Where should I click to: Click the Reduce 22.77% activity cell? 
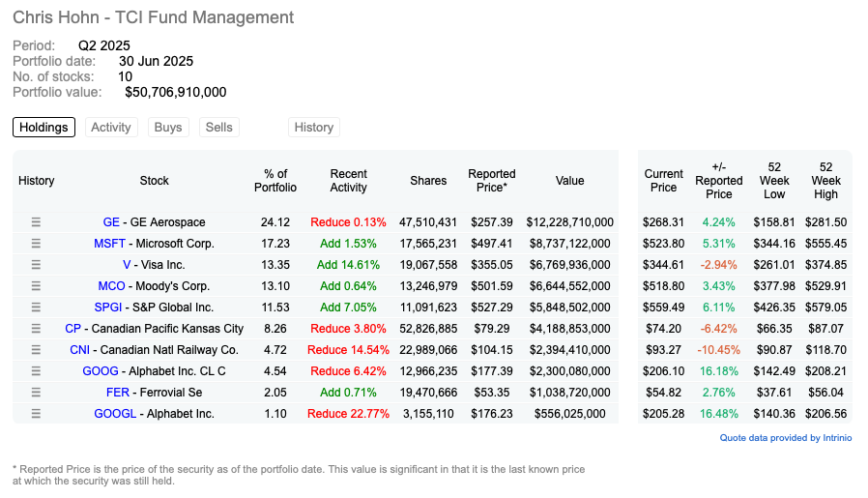point(348,414)
